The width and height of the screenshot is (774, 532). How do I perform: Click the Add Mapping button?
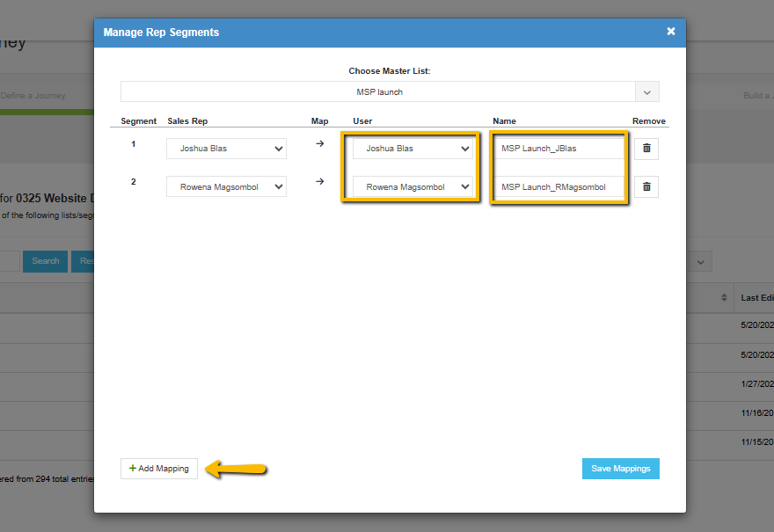tap(159, 469)
